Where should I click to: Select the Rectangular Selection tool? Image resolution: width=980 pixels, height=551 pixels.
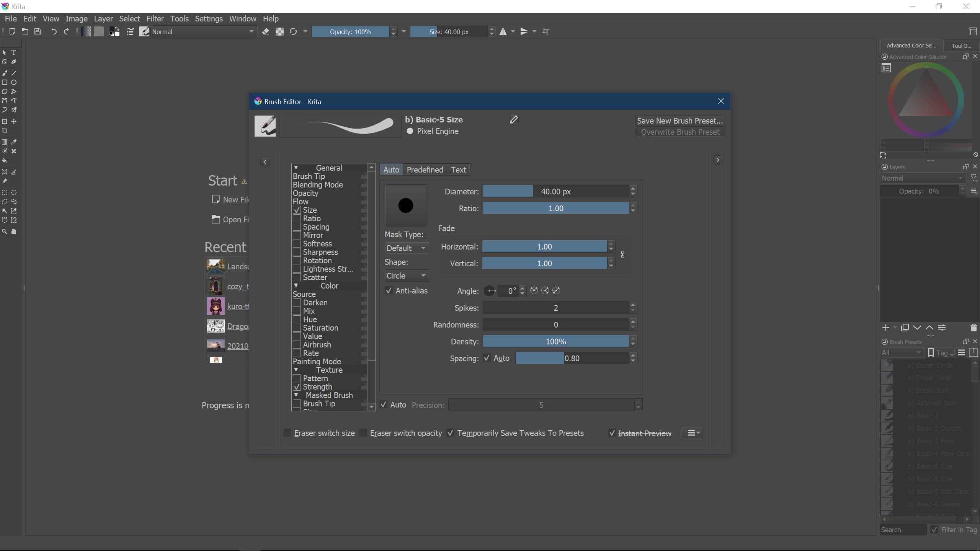5,192
